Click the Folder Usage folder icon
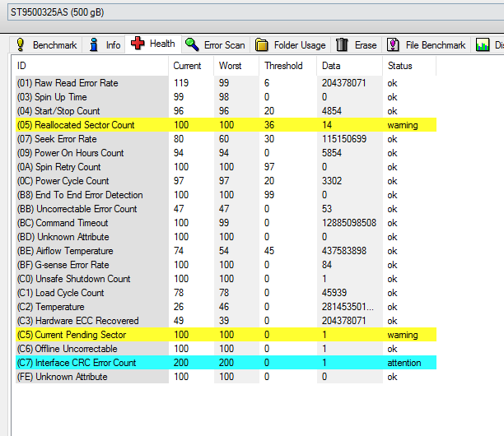Image resolution: width=504 pixels, height=436 pixels. point(262,45)
